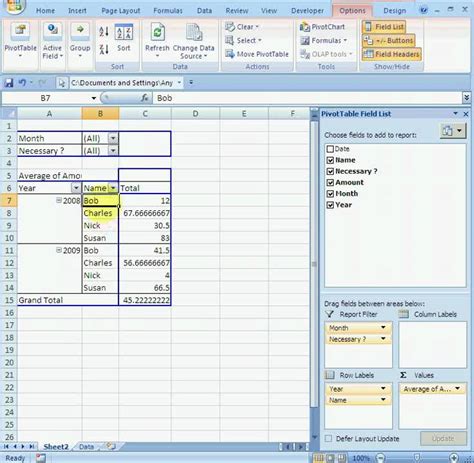Image resolution: width=474 pixels, height=463 pixels.
Task: Collapse the 2008 year group
Action: coord(59,200)
